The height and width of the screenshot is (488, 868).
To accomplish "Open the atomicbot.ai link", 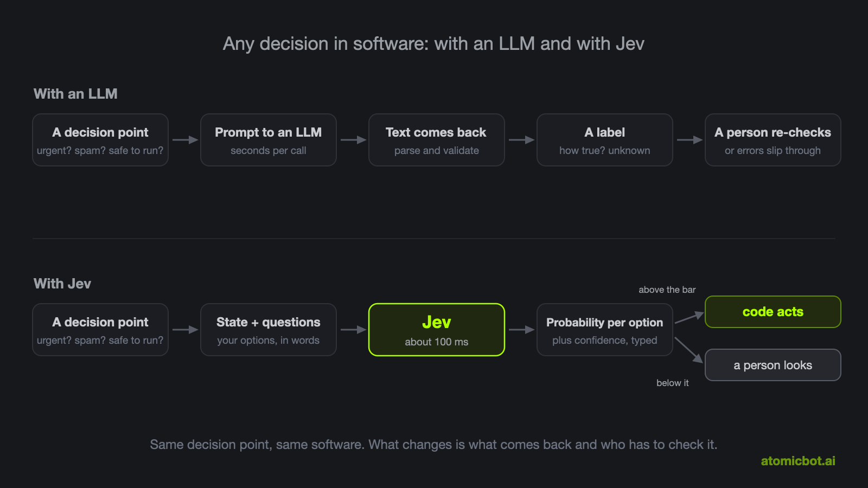I will [798, 461].
